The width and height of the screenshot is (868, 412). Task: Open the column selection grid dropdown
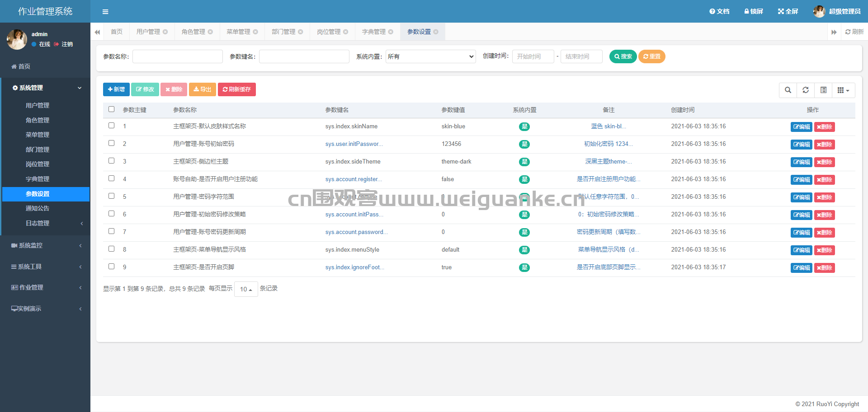(844, 90)
